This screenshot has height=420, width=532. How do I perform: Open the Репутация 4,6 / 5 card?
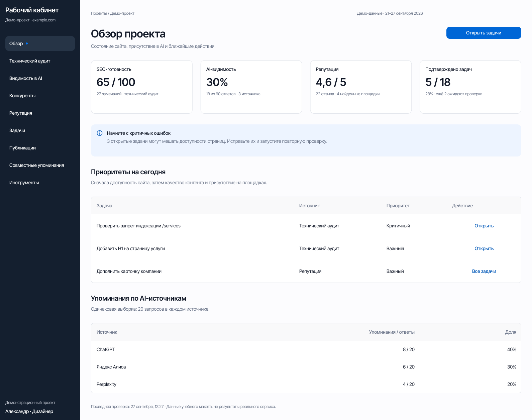click(361, 87)
